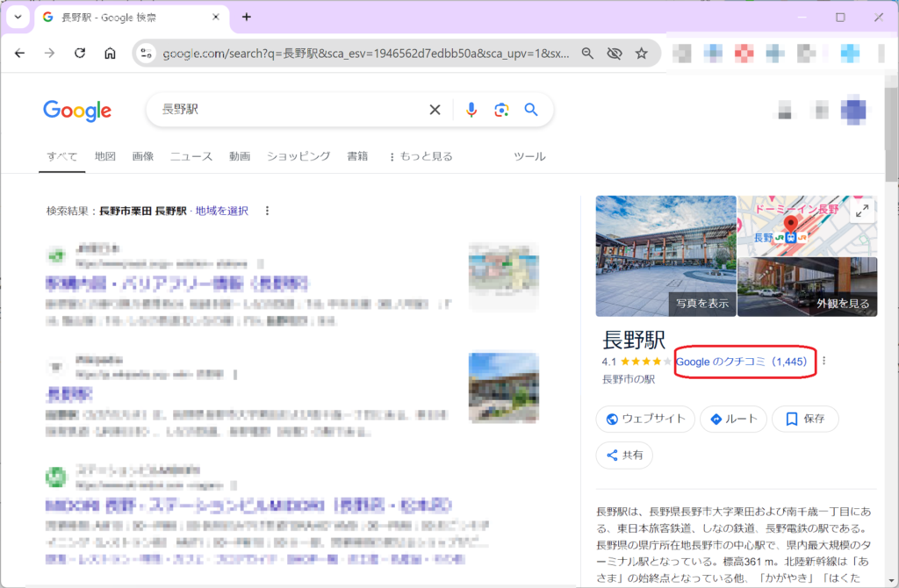Switch to the 地図 tab

105,156
